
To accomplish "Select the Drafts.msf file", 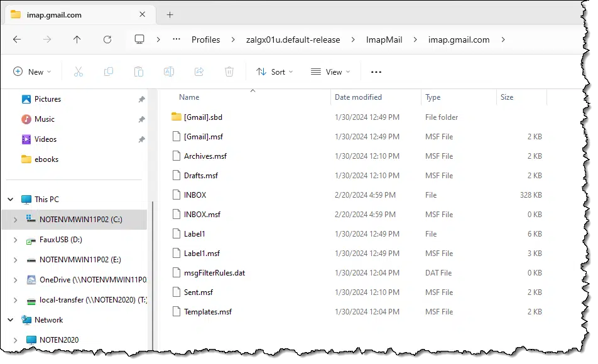I will [x=201, y=176].
